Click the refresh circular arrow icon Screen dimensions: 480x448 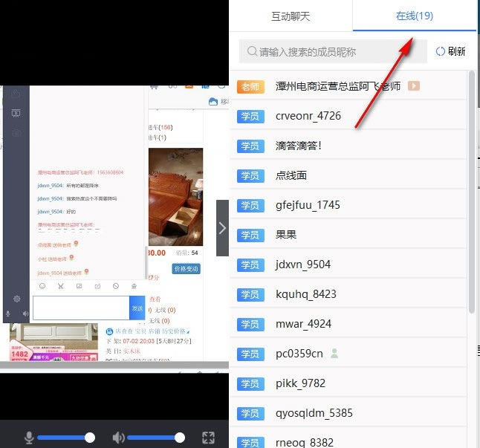(440, 51)
